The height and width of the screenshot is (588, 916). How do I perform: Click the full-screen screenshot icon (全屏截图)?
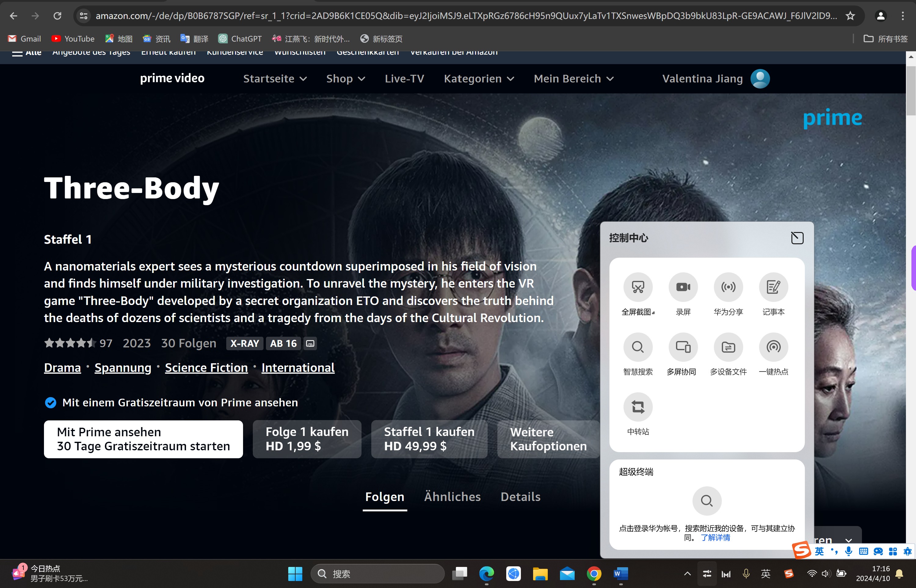click(638, 287)
